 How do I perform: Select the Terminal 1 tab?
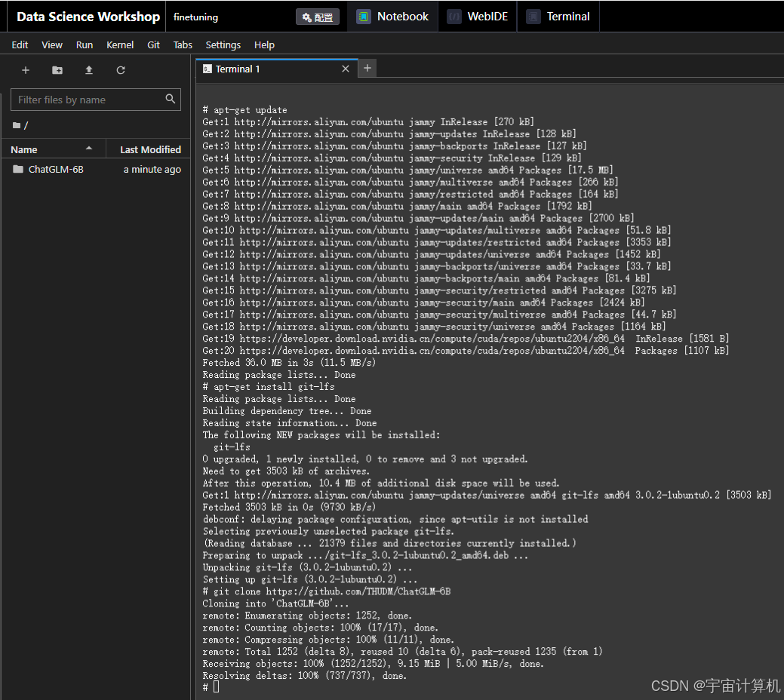[276, 69]
